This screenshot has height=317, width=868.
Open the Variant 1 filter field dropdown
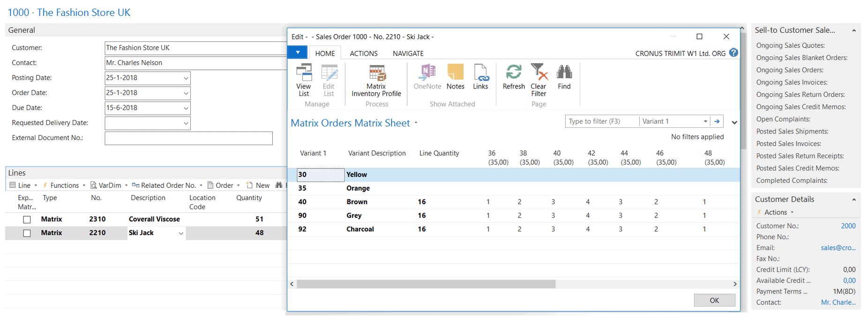(705, 122)
